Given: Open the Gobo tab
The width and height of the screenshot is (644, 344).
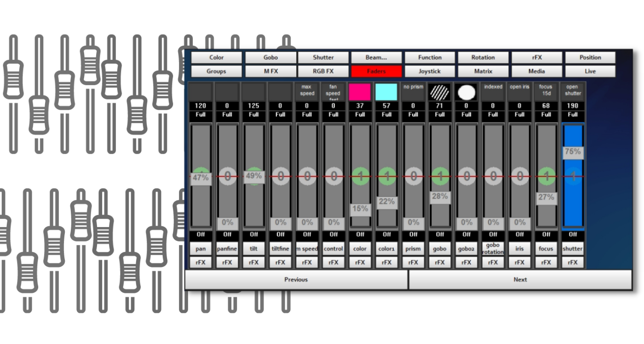Looking at the screenshot, I should [x=270, y=57].
